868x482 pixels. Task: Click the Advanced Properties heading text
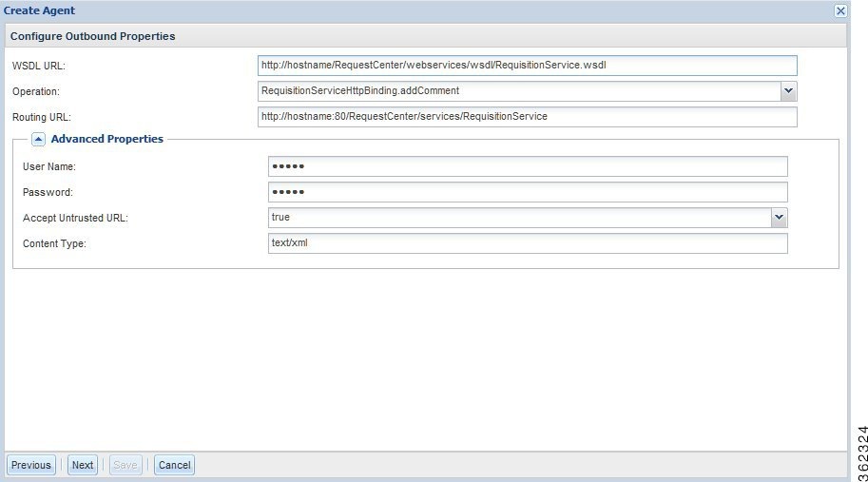106,139
